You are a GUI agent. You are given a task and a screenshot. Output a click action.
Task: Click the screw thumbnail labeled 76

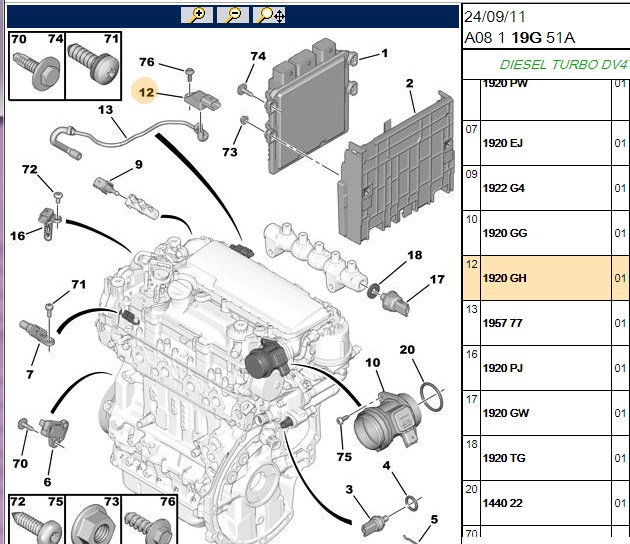(149, 519)
